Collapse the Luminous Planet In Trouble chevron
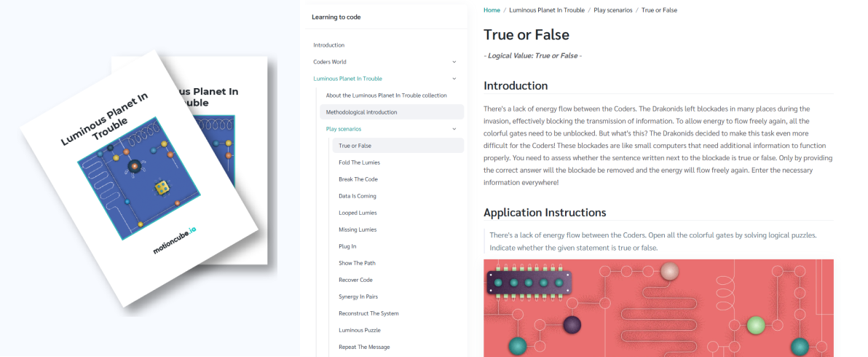The image size is (868, 357). coord(454,79)
